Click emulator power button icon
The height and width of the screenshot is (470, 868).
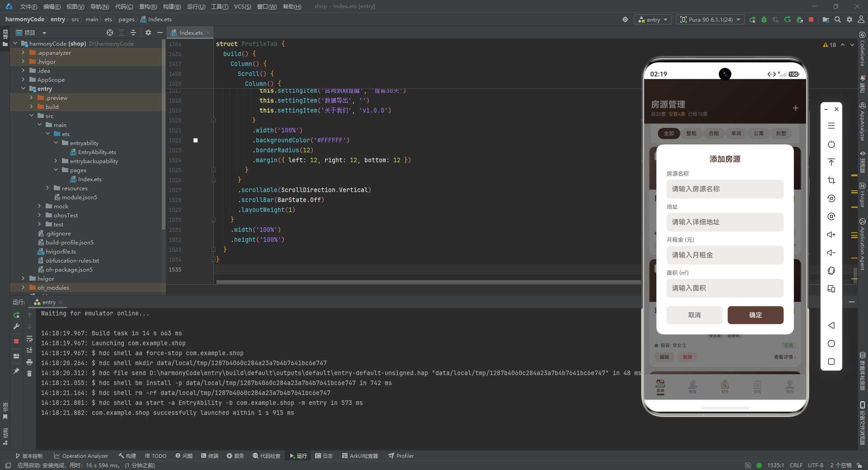(x=831, y=144)
